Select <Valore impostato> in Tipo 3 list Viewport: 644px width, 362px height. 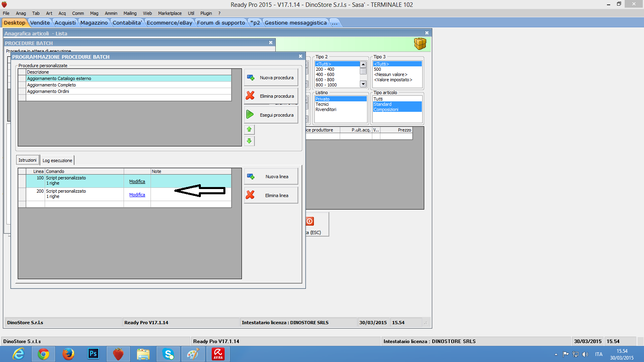point(397,80)
